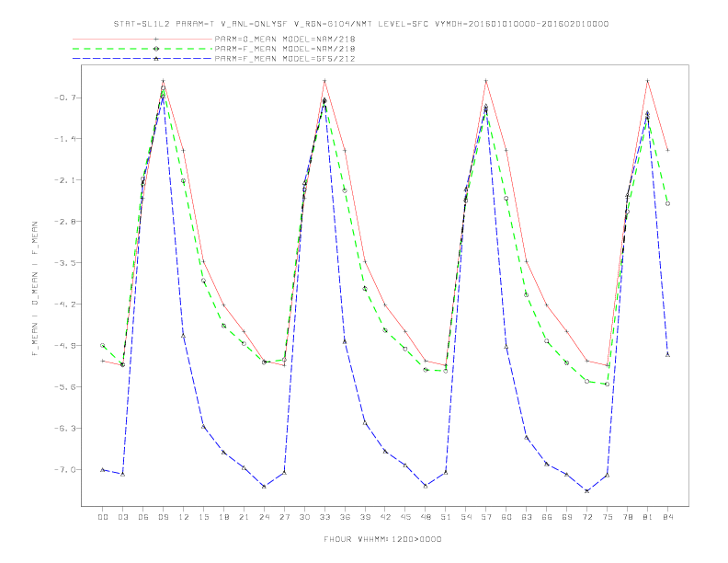The image size is (728, 563).
Task: Click the blue GFS triangle point at hour 48
Action: 426,486
